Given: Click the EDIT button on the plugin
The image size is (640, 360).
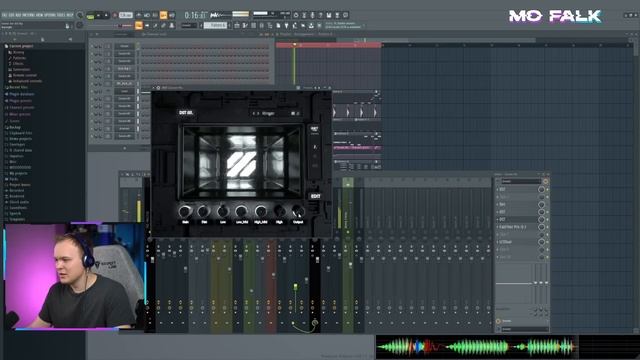Looking at the screenshot, I should 315,196.
